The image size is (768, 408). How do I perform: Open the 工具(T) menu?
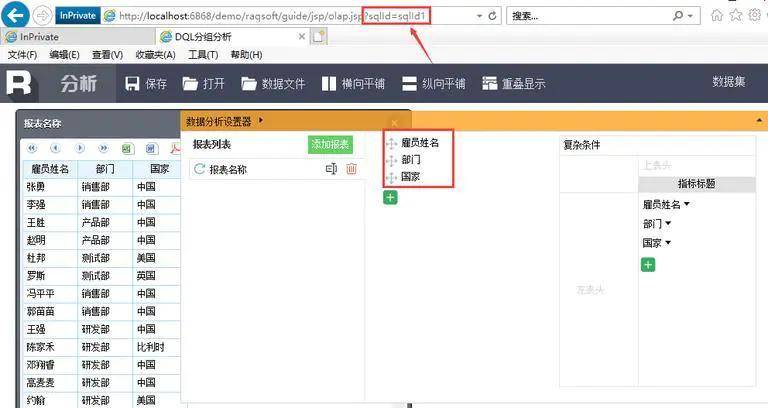[203, 55]
